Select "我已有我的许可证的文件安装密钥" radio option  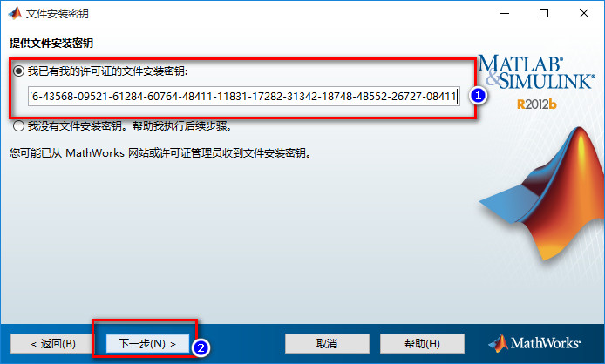[x=18, y=71]
